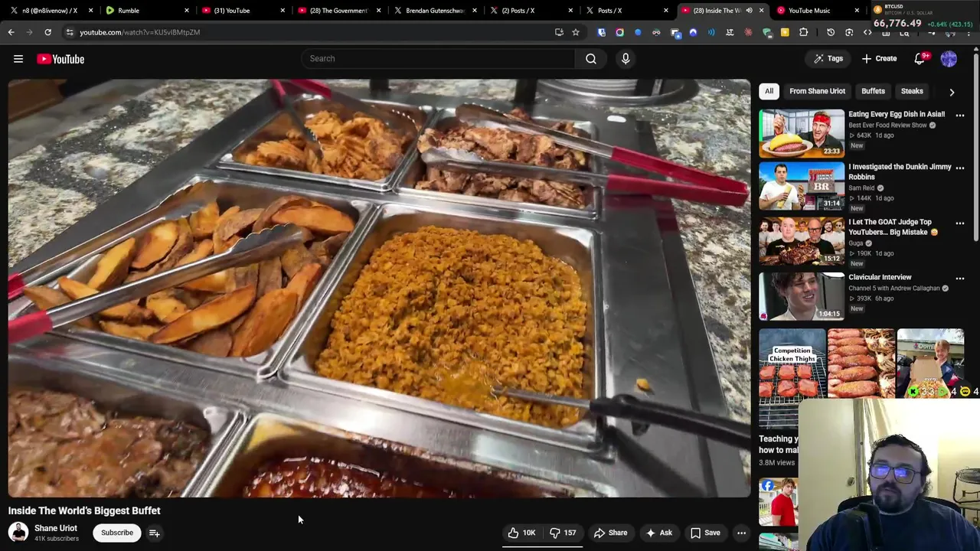This screenshot has height=551, width=980.
Task: Open options for Clavicular Interview video
Action: click(960, 279)
